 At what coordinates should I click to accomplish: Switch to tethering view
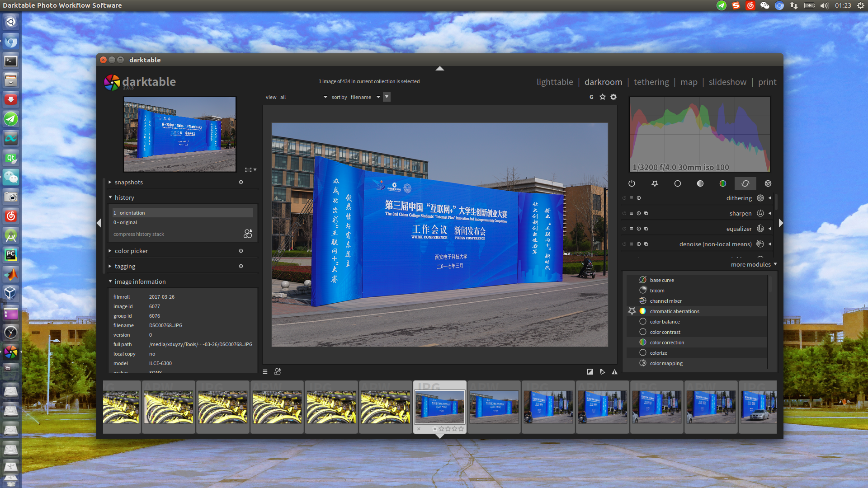pyautogui.click(x=651, y=82)
